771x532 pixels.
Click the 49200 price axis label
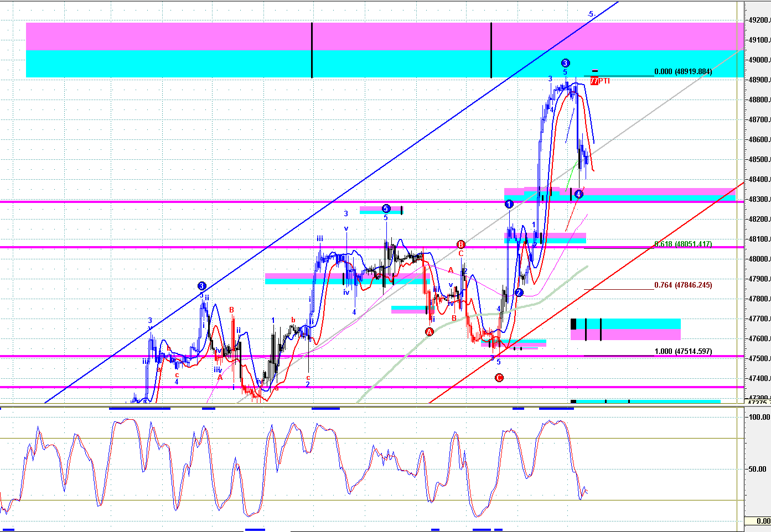759,20
